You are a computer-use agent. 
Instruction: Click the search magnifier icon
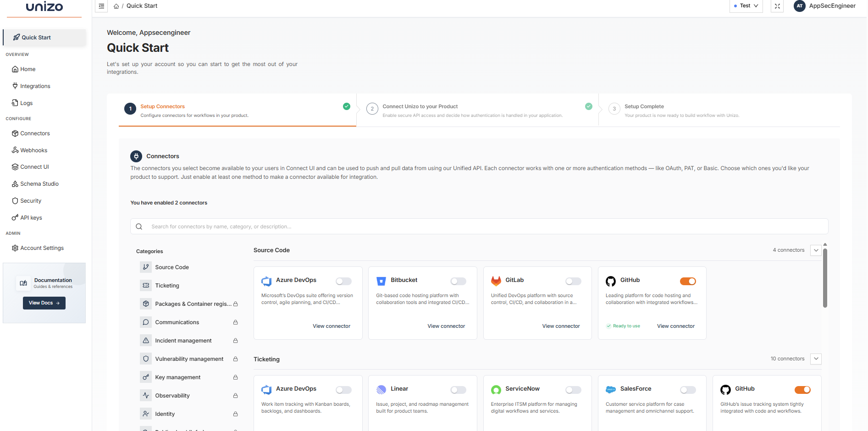point(139,227)
